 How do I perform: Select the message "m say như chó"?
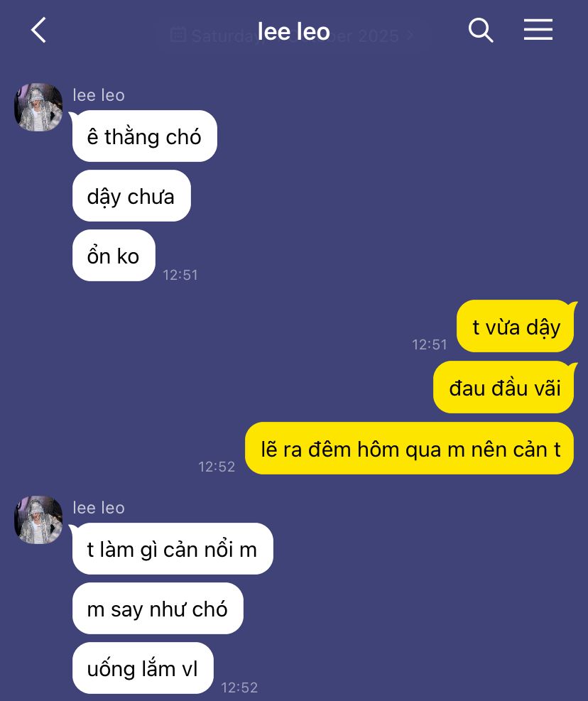pyautogui.click(x=158, y=609)
